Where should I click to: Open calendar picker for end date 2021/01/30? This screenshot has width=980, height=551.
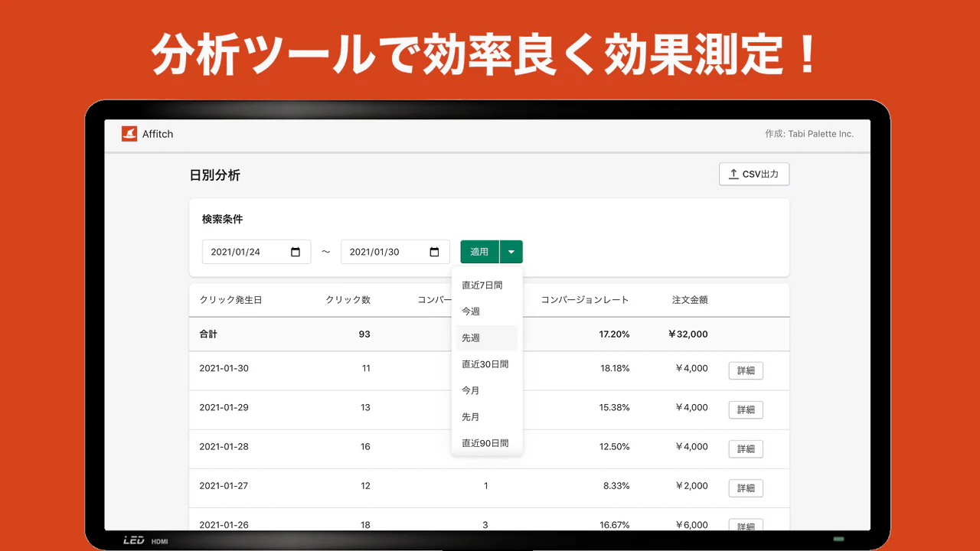click(434, 252)
